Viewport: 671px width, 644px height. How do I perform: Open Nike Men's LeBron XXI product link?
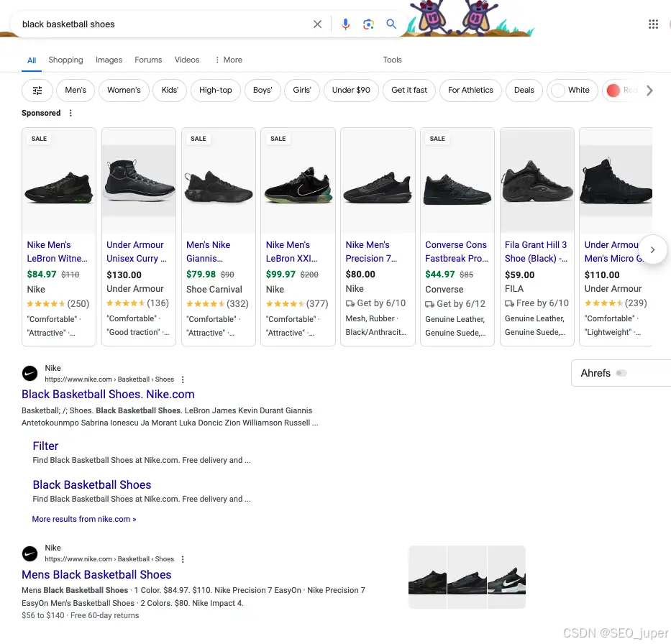click(291, 252)
